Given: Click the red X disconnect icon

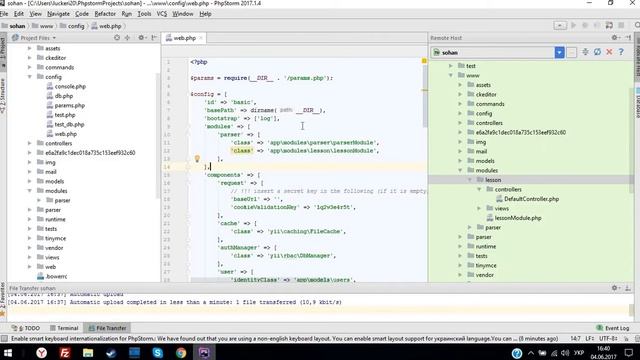Looking at the screenshot, I should pos(609,52).
